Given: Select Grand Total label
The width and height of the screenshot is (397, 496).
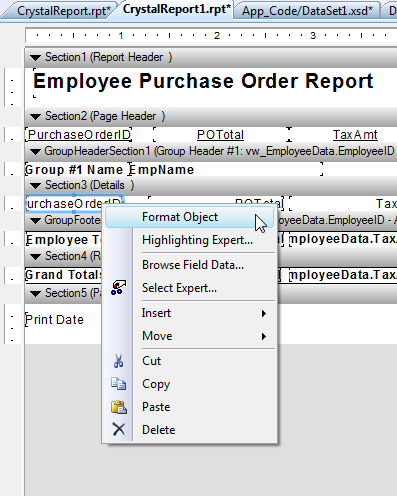Looking at the screenshot, I should click(x=63, y=275).
